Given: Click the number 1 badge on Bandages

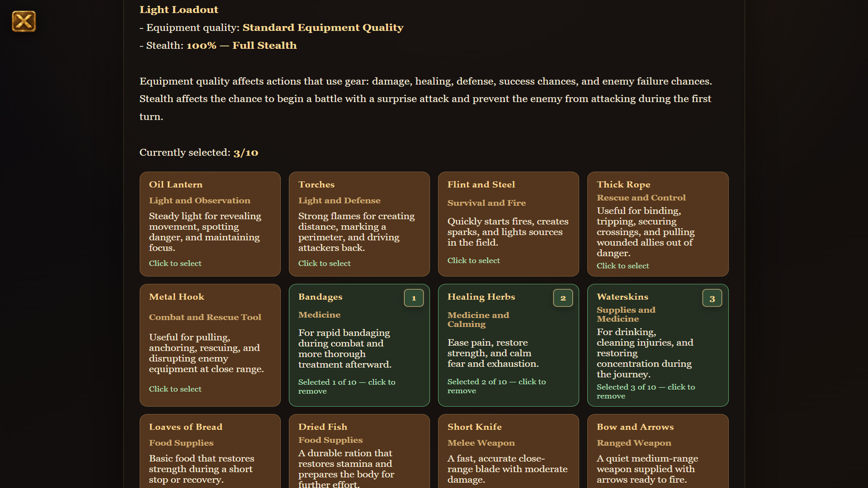Looking at the screenshot, I should point(414,298).
